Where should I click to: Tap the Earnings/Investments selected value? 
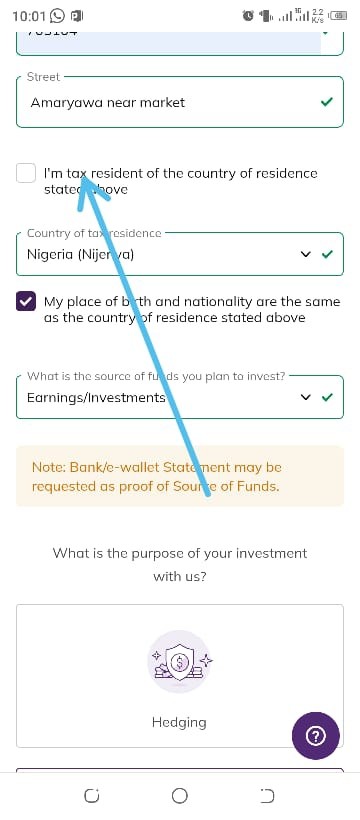[x=96, y=397]
